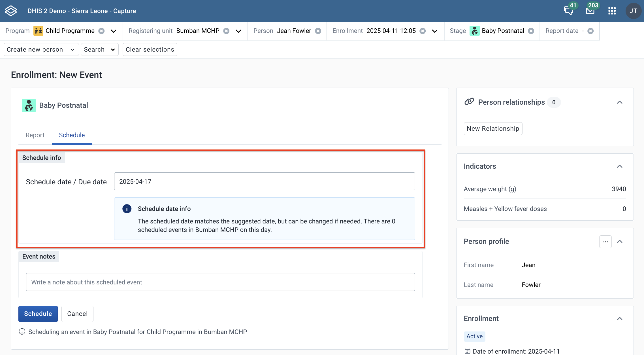The width and height of the screenshot is (644, 355).
Task: Clear the Child Programme program selection
Action: tap(101, 31)
